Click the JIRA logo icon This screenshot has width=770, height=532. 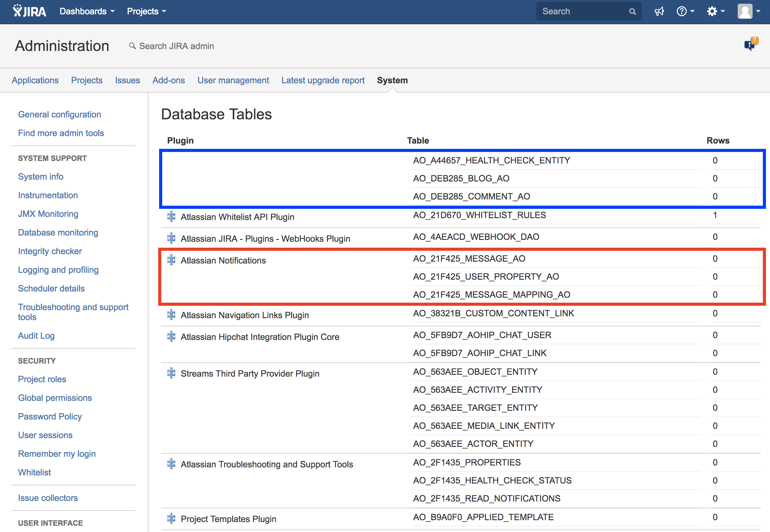point(29,11)
